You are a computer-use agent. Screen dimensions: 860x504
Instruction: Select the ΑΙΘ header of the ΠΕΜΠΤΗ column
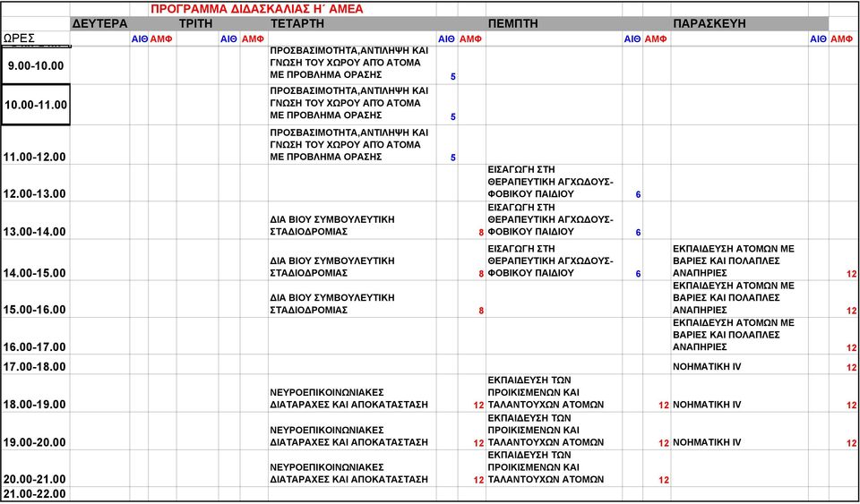(x=632, y=38)
